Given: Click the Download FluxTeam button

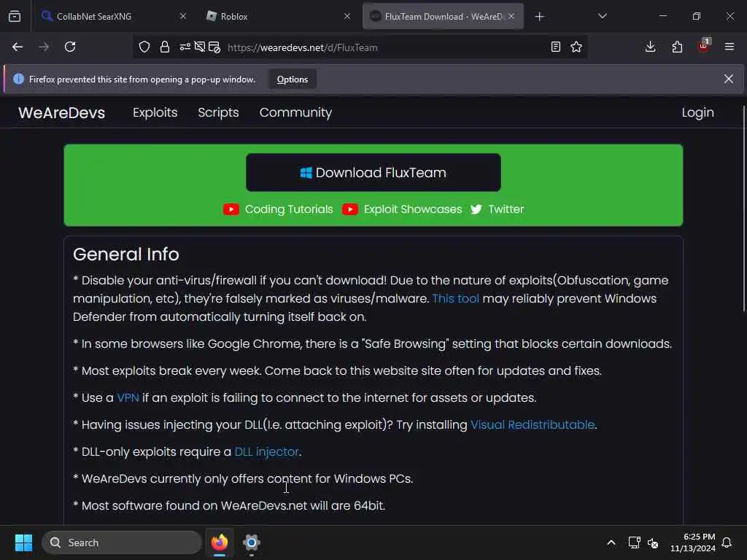Looking at the screenshot, I should [x=373, y=172].
